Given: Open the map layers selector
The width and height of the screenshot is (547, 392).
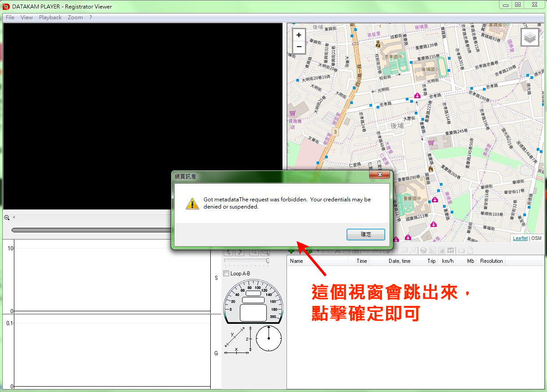Looking at the screenshot, I should tap(530, 37).
